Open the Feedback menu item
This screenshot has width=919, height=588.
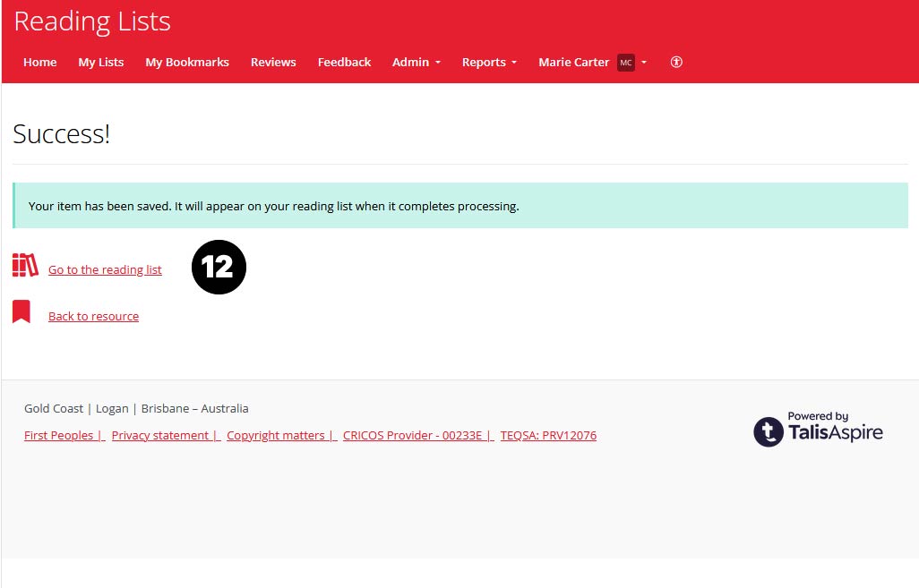344,63
